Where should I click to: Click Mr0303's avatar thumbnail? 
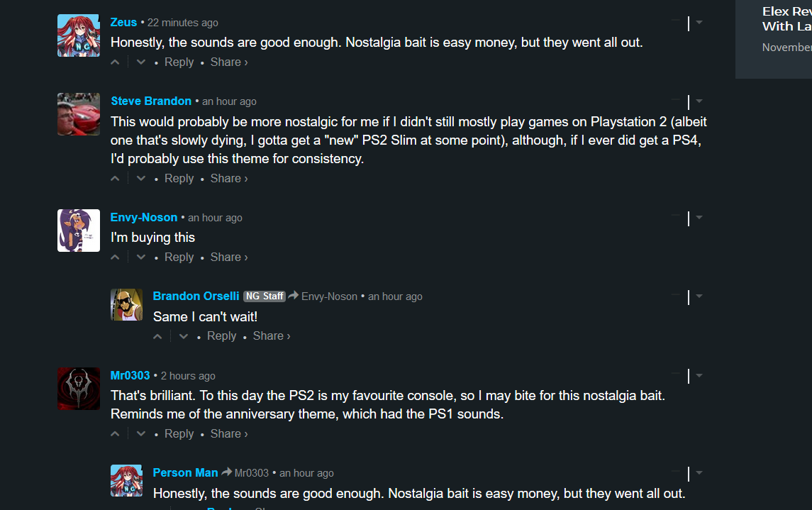click(x=79, y=388)
